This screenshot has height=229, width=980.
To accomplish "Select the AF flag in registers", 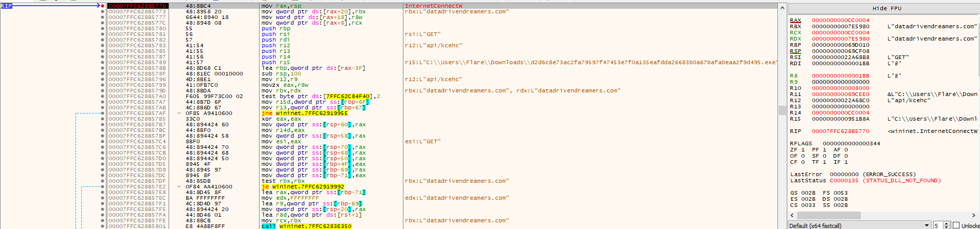I will pyautogui.click(x=841, y=150).
